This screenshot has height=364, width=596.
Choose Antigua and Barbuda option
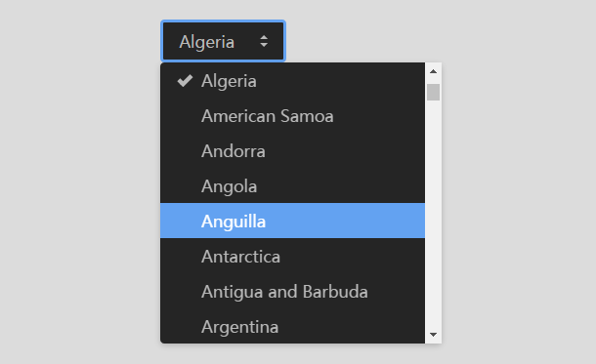(x=293, y=292)
